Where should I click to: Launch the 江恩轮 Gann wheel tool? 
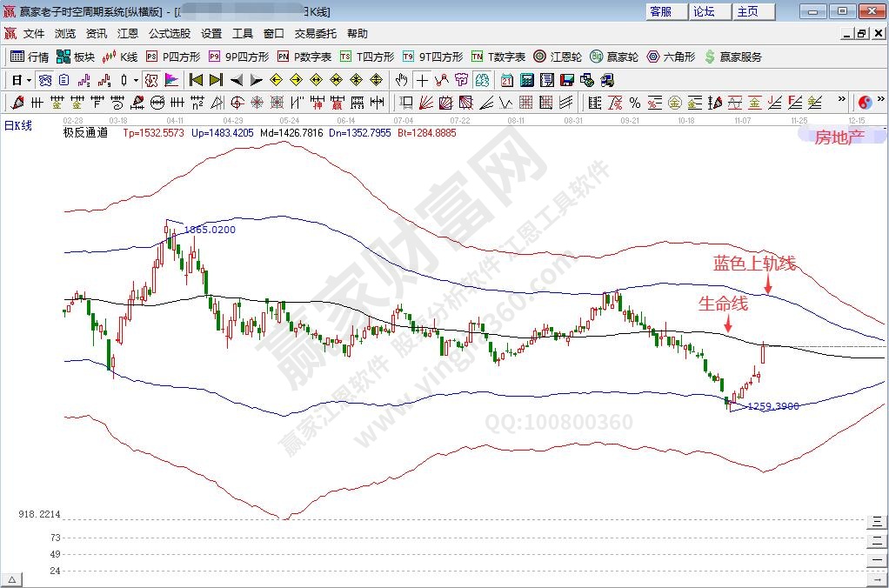pos(557,57)
